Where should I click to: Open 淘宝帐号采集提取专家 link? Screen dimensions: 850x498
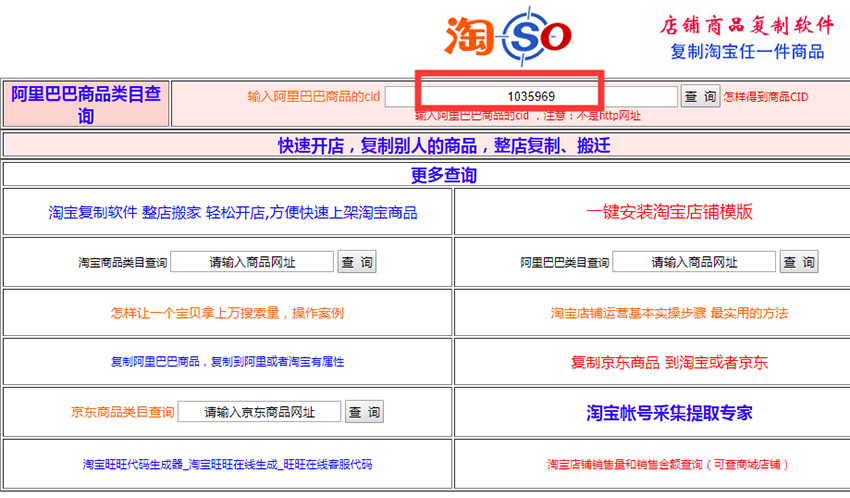(x=669, y=412)
